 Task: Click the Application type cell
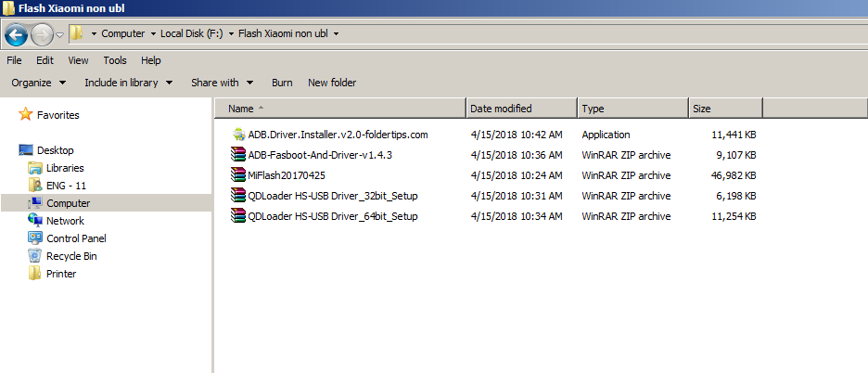606,135
